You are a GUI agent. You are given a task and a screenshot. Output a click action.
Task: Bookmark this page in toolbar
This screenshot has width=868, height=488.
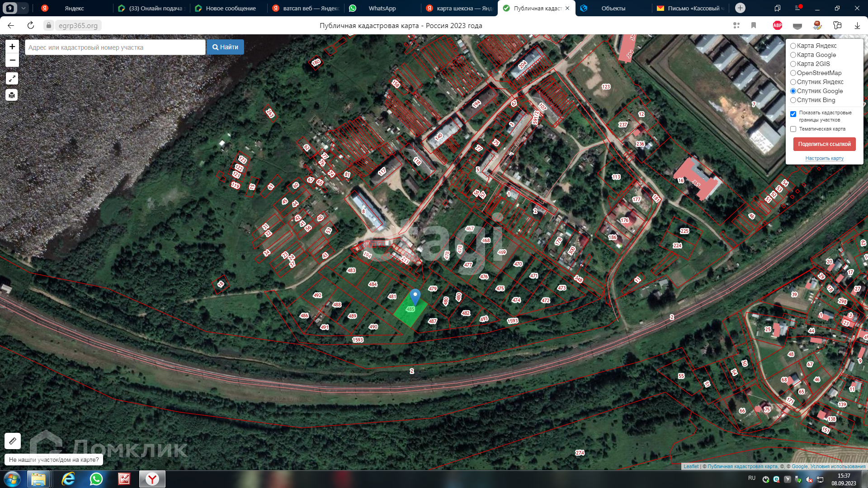pos(754,25)
